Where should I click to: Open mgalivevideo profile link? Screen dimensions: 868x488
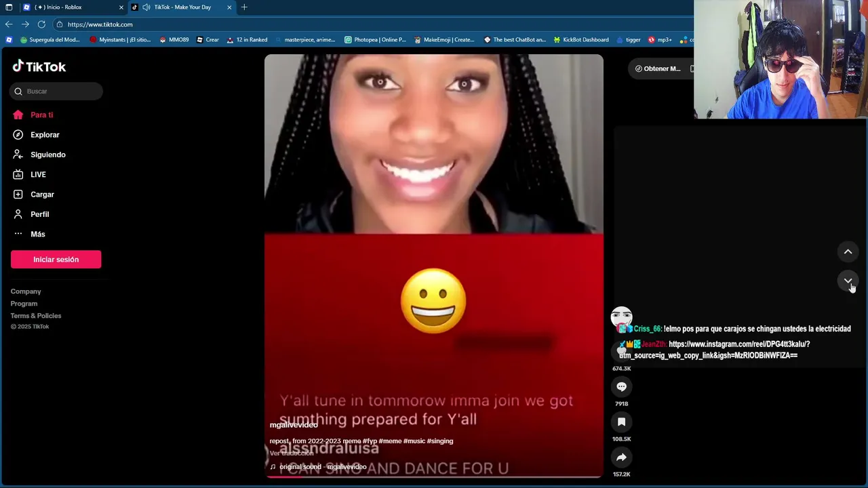[294, 425]
